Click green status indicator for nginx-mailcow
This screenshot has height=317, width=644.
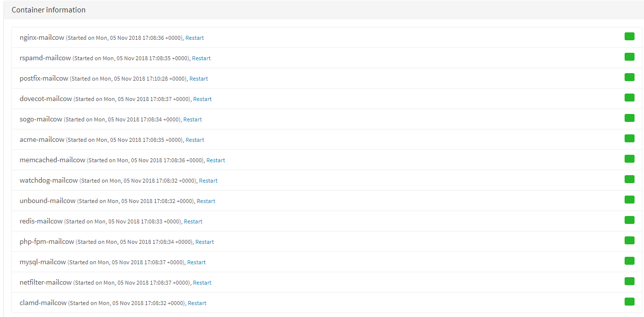coord(630,36)
